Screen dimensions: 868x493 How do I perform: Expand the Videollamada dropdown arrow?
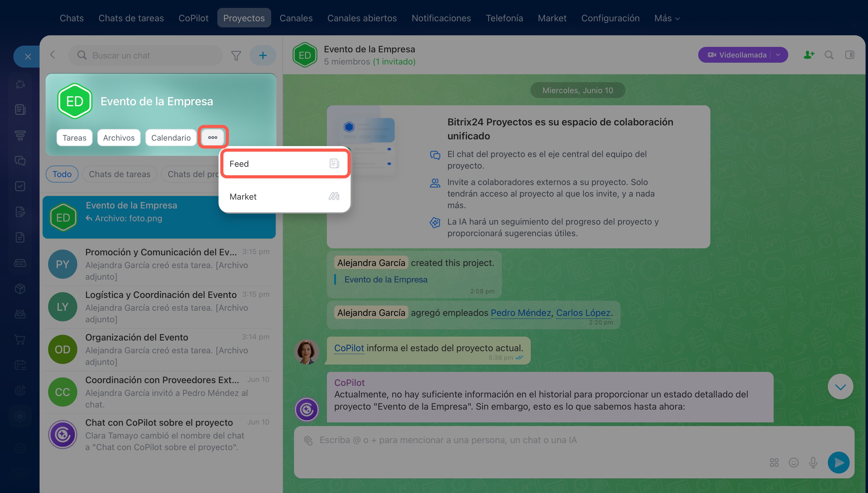[x=778, y=55]
